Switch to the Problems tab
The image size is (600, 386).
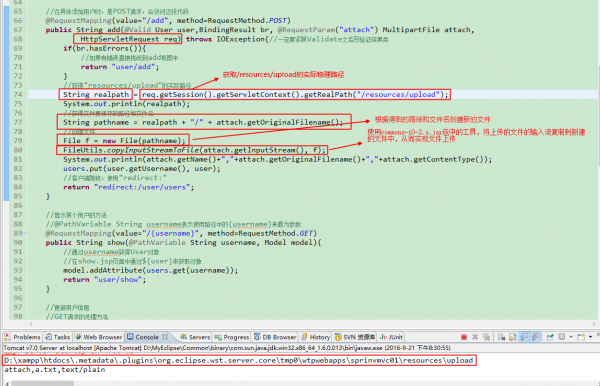point(22,337)
